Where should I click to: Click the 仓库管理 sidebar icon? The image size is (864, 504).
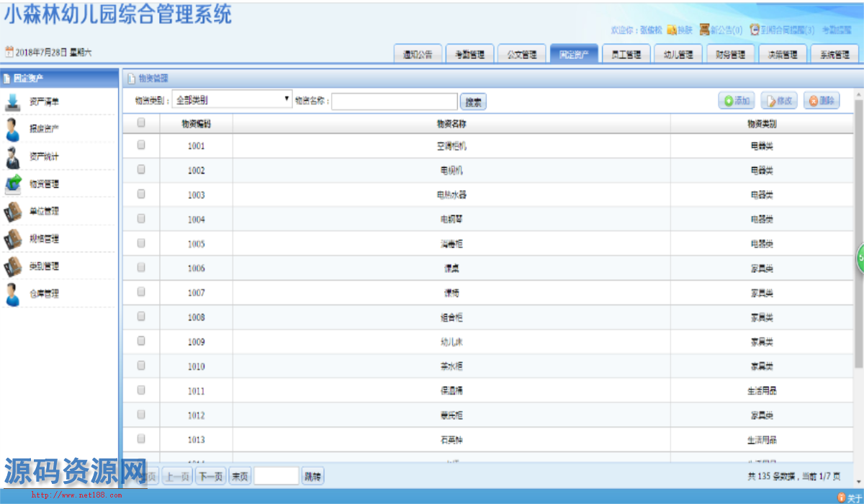12,294
